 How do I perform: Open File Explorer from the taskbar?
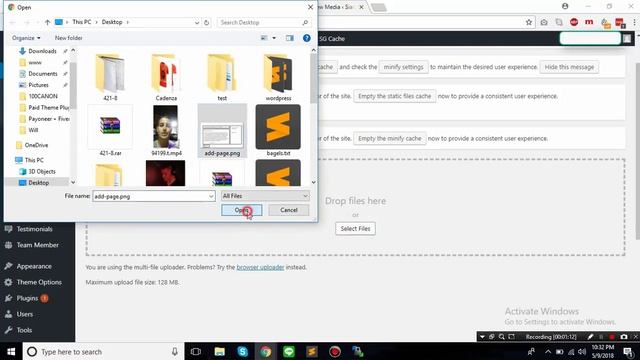220,351
